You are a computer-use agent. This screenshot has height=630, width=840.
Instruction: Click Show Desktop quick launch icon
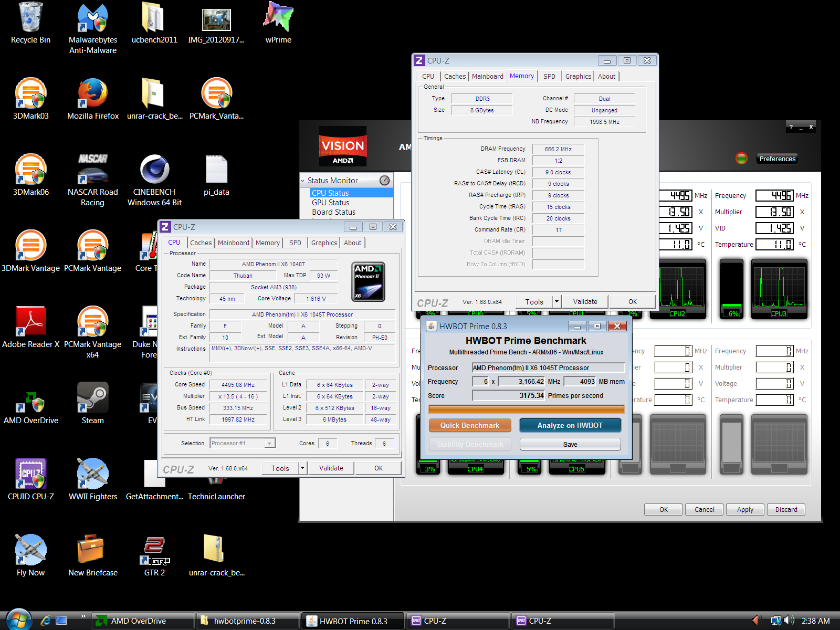tap(61, 621)
